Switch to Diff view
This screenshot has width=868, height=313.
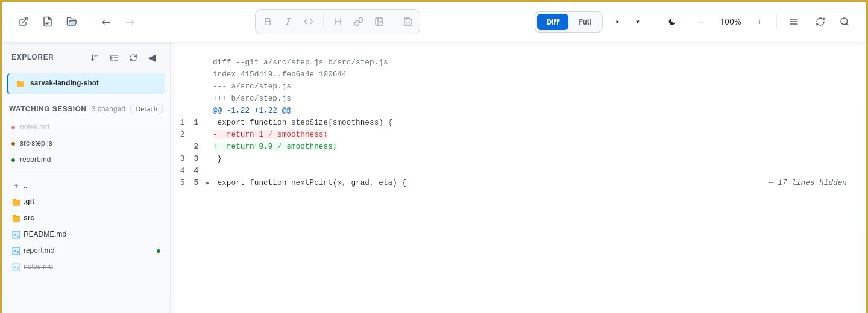click(553, 22)
